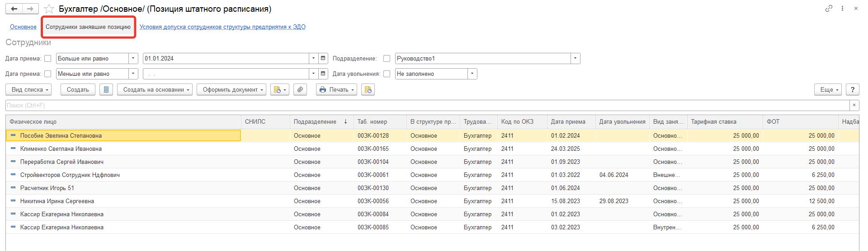The image size is (868, 251).
Task: Sort by the Дата приема column header
Action: (x=568, y=121)
